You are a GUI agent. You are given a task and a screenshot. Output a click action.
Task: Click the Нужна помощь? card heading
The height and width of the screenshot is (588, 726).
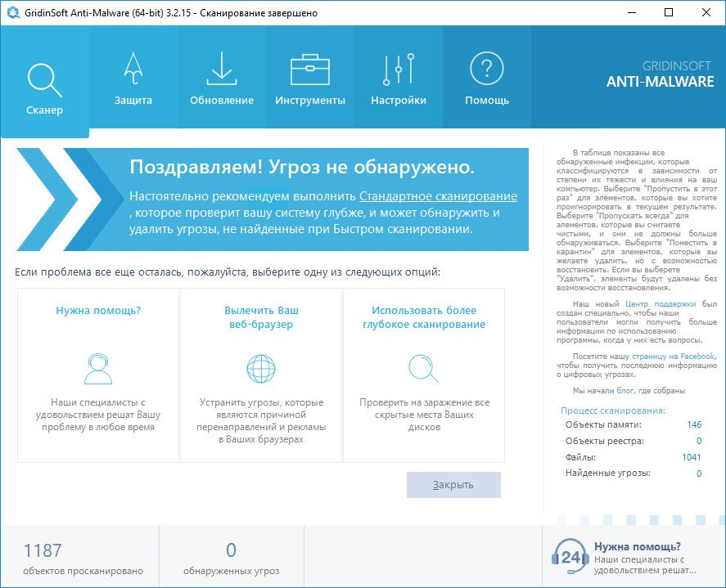[x=98, y=311]
